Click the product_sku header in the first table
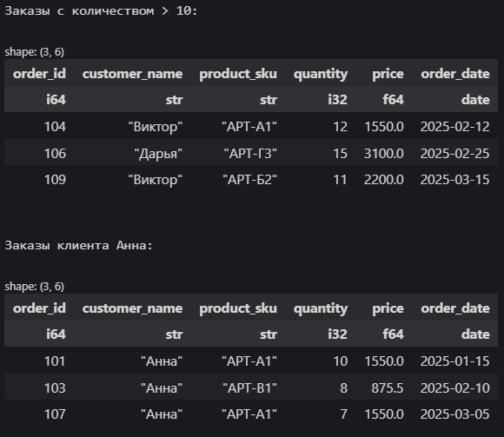The height and width of the screenshot is (437, 504). click(x=238, y=74)
